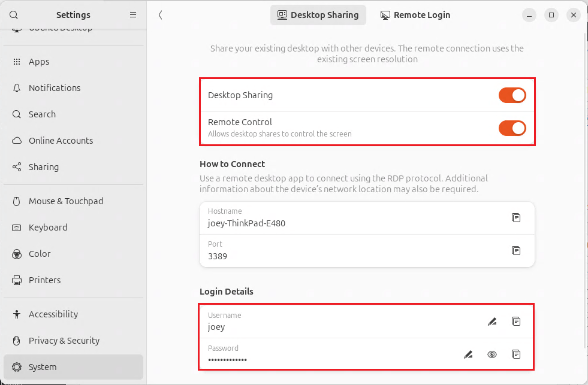The image size is (588, 385).
Task: Go back using the chevron arrow
Action: pyautogui.click(x=160, y=15)
